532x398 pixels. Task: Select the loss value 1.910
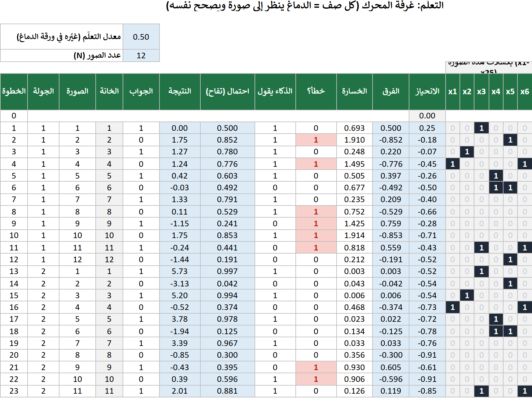point(355,140)
